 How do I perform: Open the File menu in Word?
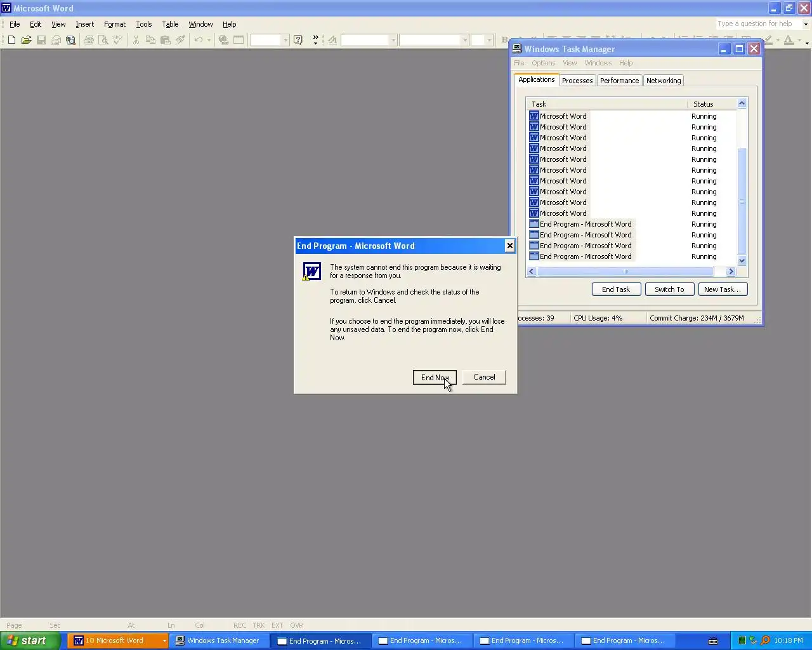15,24
